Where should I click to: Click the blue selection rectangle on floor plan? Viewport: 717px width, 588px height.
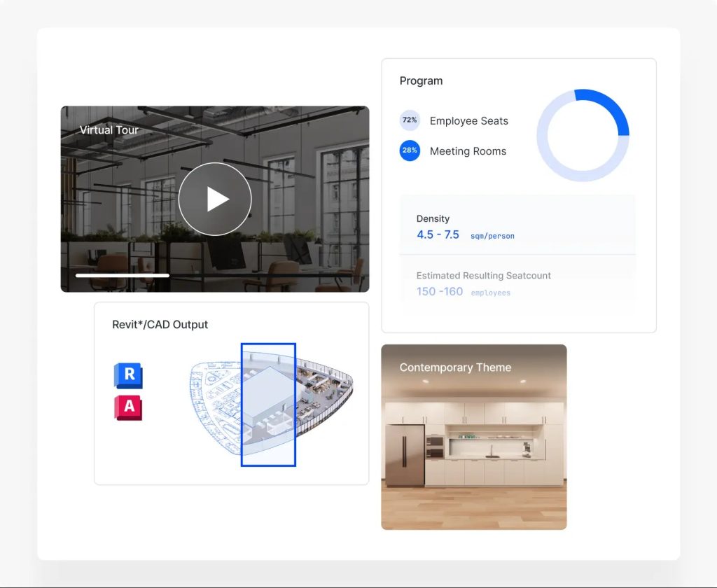(268, 405)
